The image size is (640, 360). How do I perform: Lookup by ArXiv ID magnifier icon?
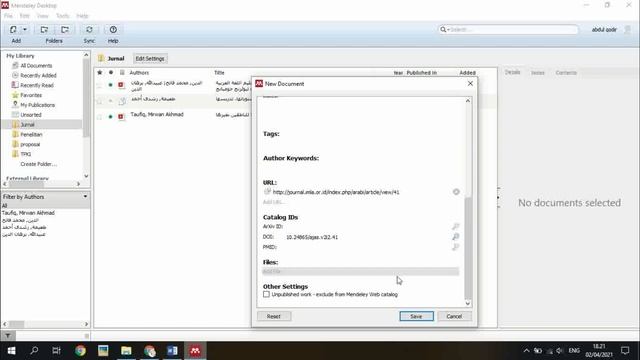click(456, 227)
